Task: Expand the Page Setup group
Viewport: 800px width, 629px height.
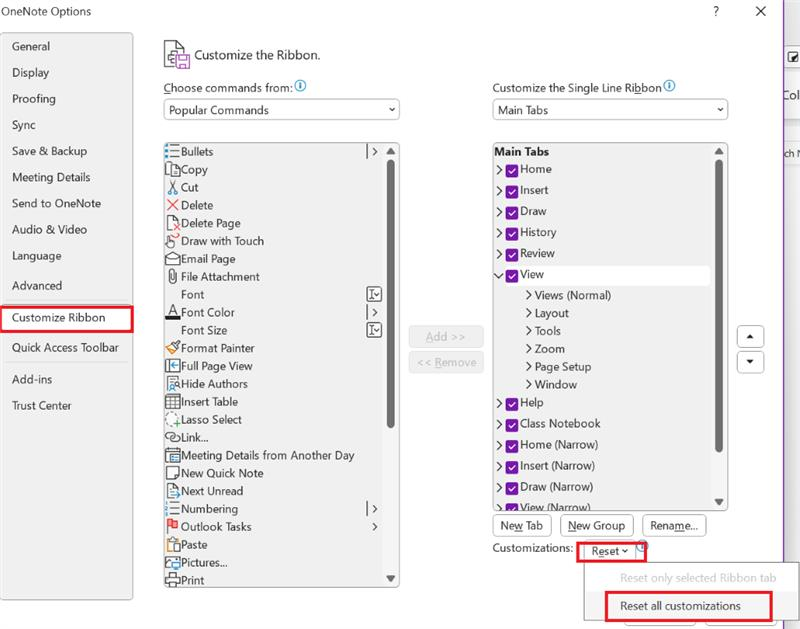Action: [x=529, y=366]
